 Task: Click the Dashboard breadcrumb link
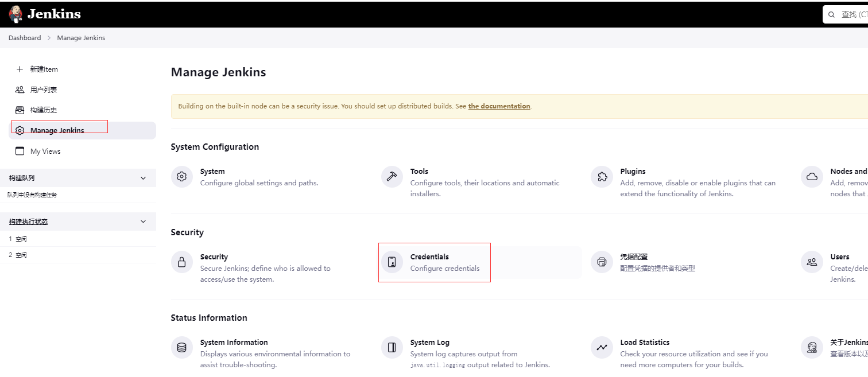25,38
